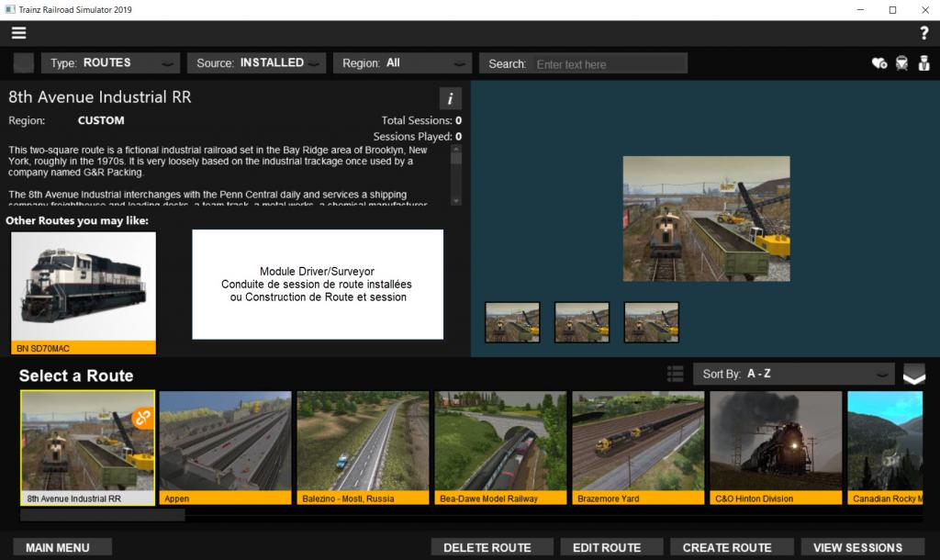
Task: Collapse the route list with the chevron
Action: 913,375
